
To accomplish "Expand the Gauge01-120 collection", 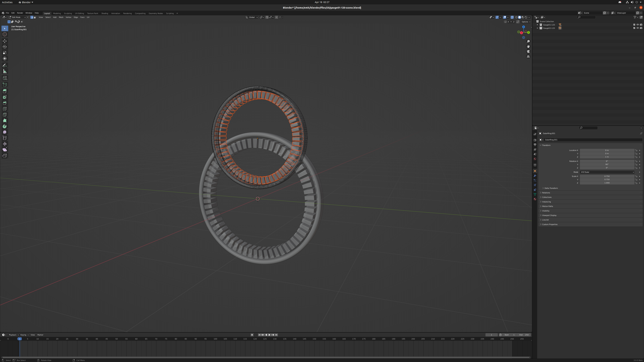I will [538, 25].
